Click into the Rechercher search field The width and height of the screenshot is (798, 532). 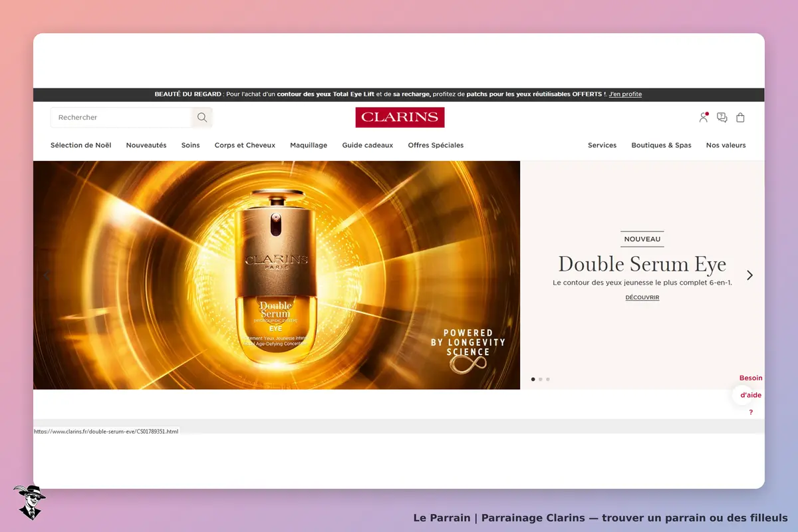tap(121, 118)
